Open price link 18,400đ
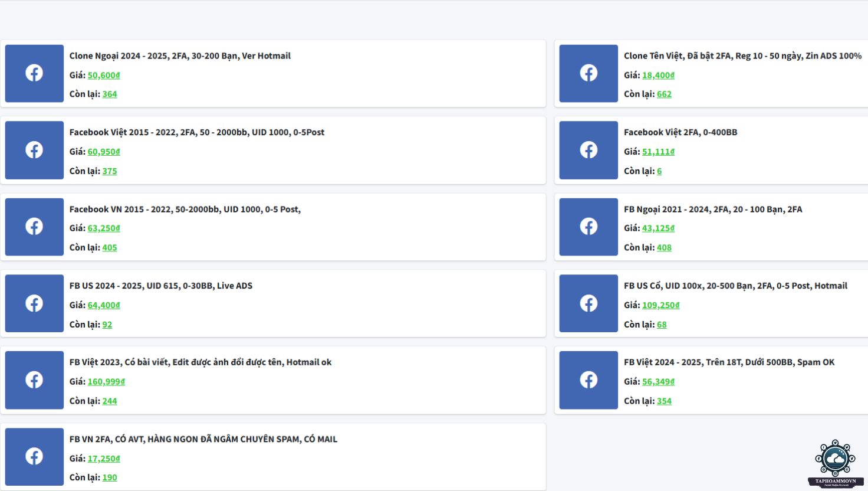 tap(658, 75)
